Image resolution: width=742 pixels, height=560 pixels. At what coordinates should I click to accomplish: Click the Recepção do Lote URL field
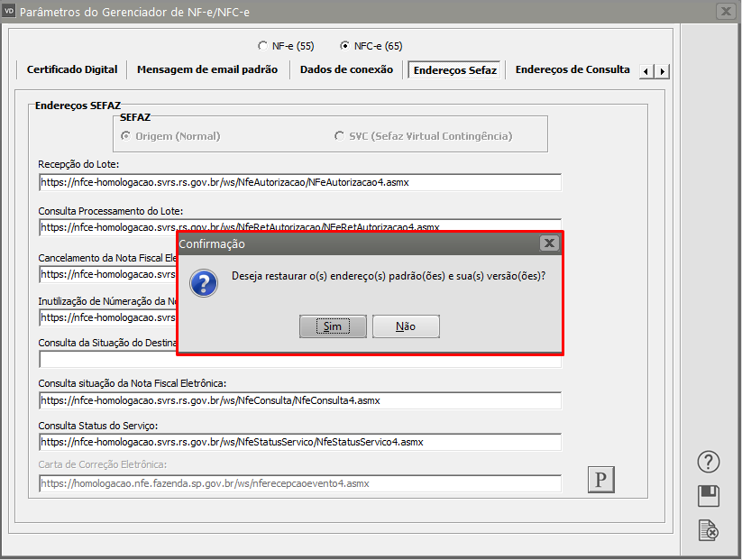[x=300, y=182]
